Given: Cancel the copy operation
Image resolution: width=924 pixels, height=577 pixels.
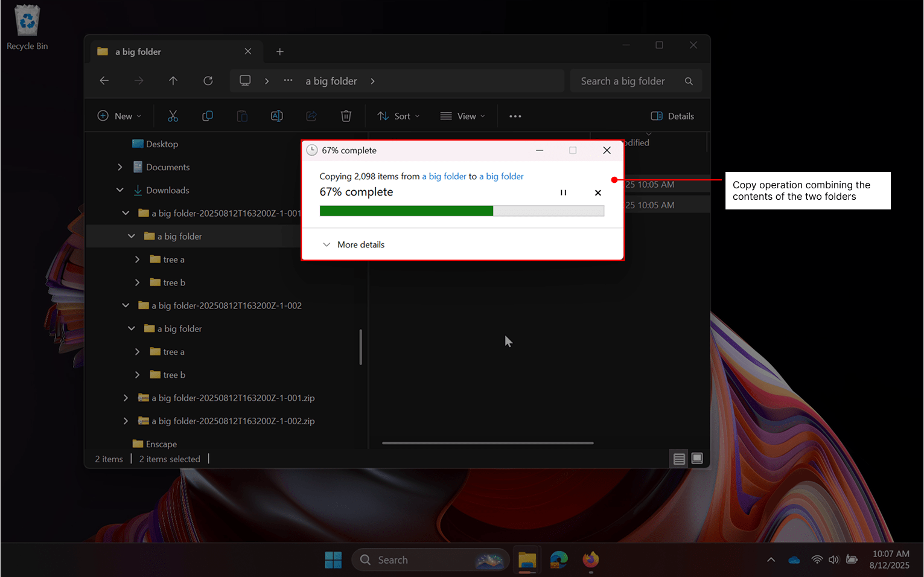Looking at the screenshot, I should point(597,192).
